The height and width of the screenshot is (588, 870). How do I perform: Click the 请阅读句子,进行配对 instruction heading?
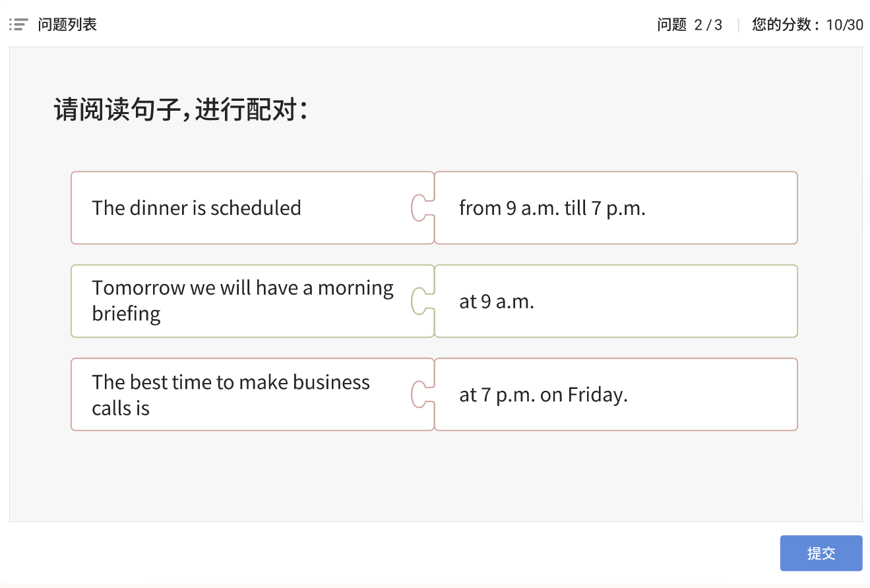181,109
